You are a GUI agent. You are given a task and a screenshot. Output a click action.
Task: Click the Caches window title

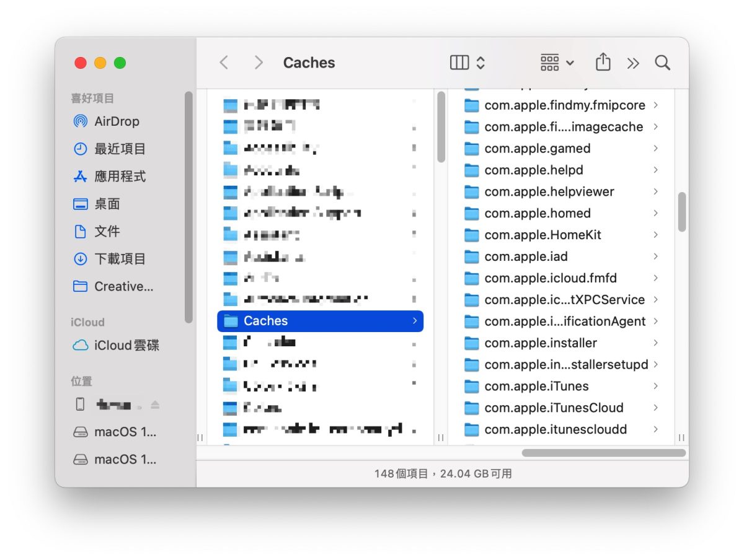point(309,63)
